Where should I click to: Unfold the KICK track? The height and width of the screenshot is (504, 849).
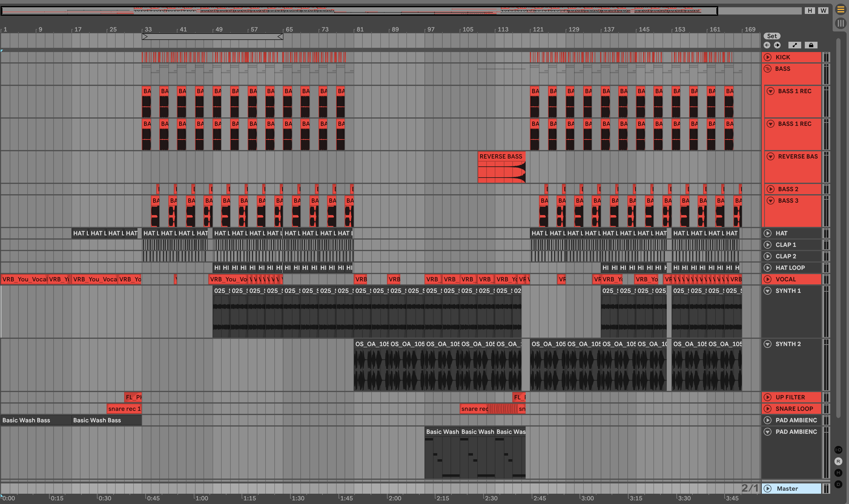tap(768, 57)
